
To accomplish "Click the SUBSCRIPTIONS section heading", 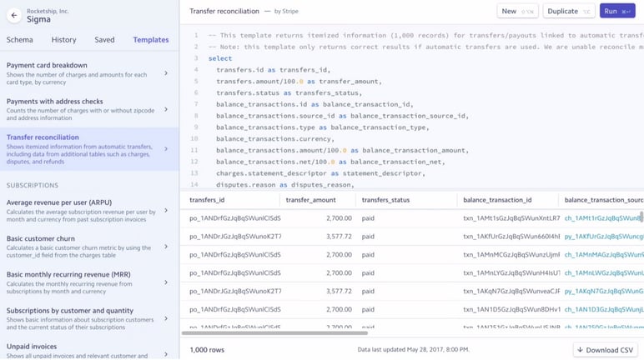I will (x=32, y=185).
